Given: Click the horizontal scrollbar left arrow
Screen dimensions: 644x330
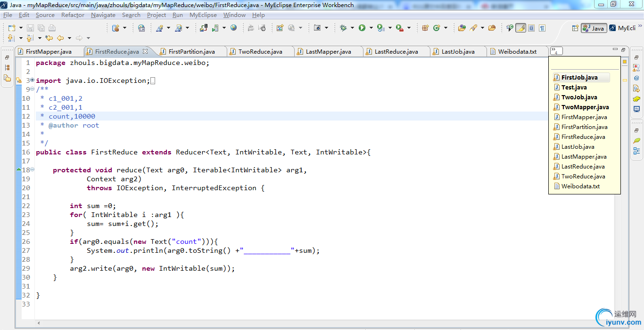Looking at the screenshot, I should [39, 323].
